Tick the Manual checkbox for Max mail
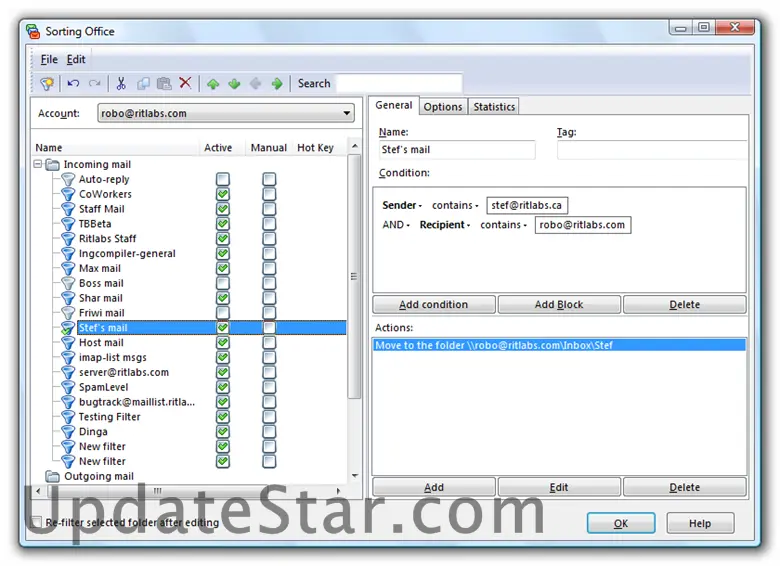 click(269, 268)
